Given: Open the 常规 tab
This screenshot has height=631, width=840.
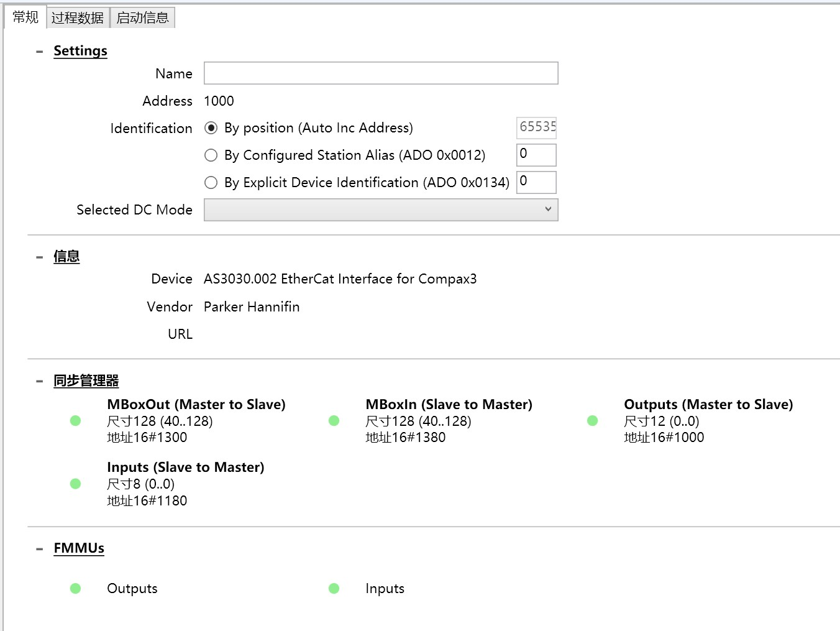Looking at the screenshot, I should pyautogui.click(x=25, y=17).
